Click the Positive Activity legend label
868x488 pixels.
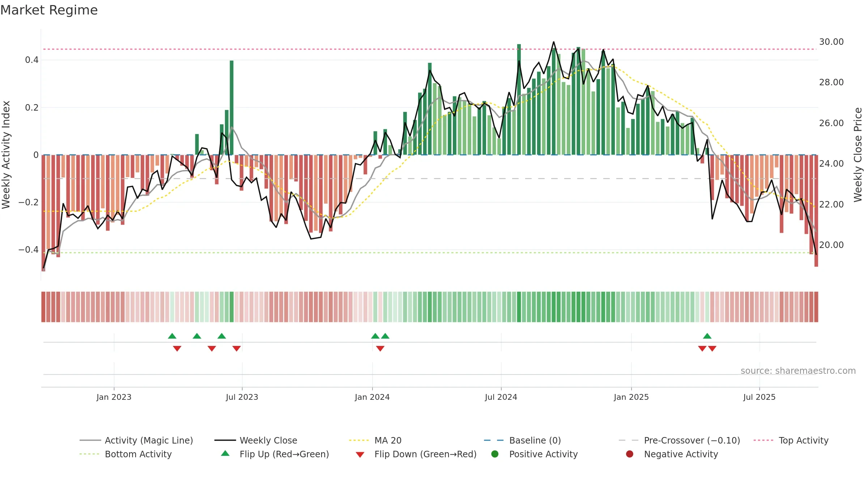(x=543, y=454)
